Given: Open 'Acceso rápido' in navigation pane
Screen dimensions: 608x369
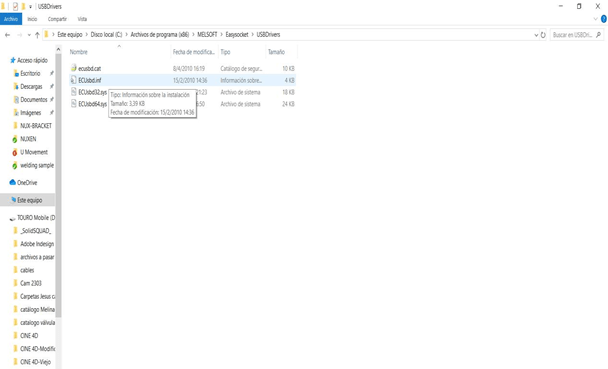Looking at the screenshot, I should [32, 60].
